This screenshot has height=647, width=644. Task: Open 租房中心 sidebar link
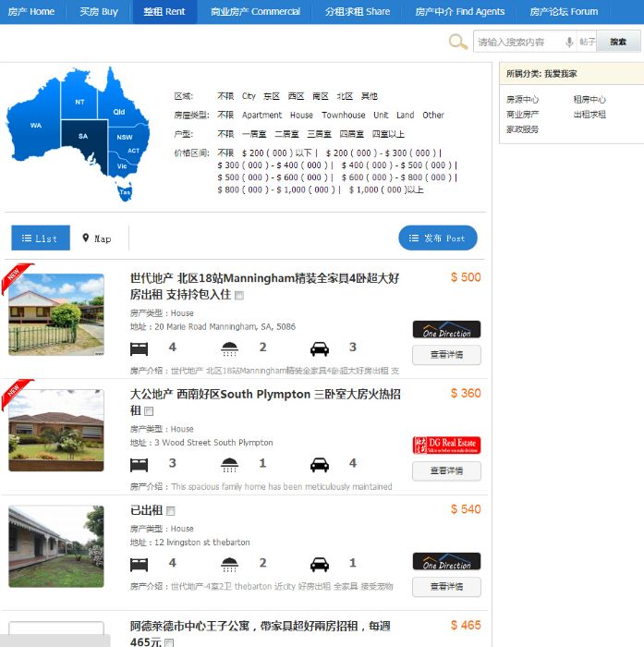tap(589, 100)
